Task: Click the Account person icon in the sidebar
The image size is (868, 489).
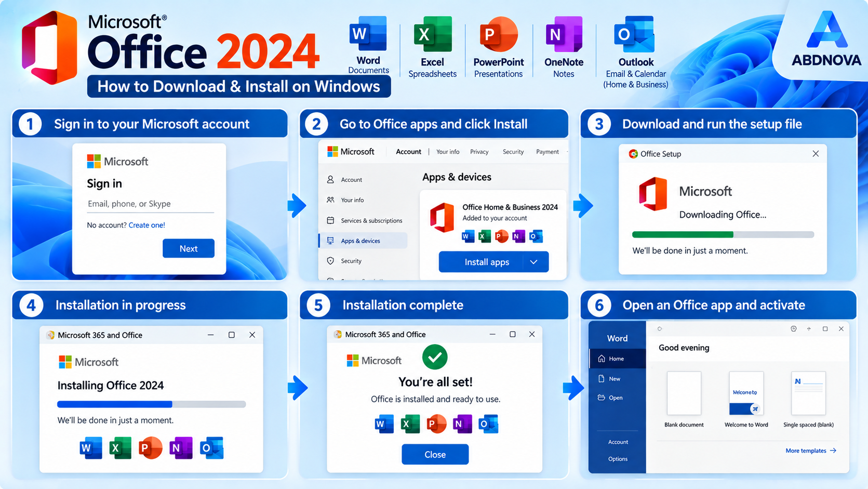Action: [330, 179]
